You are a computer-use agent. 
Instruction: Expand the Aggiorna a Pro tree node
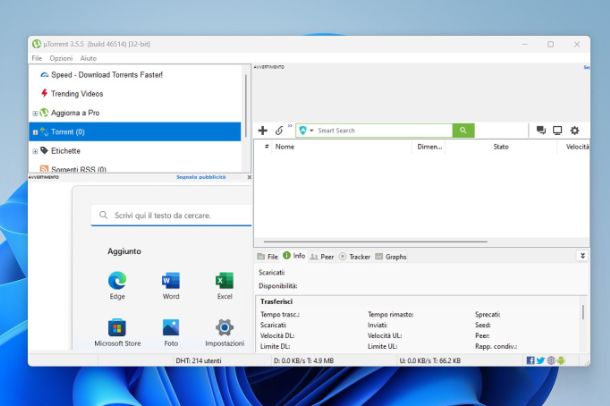click(x=35, y=113)
